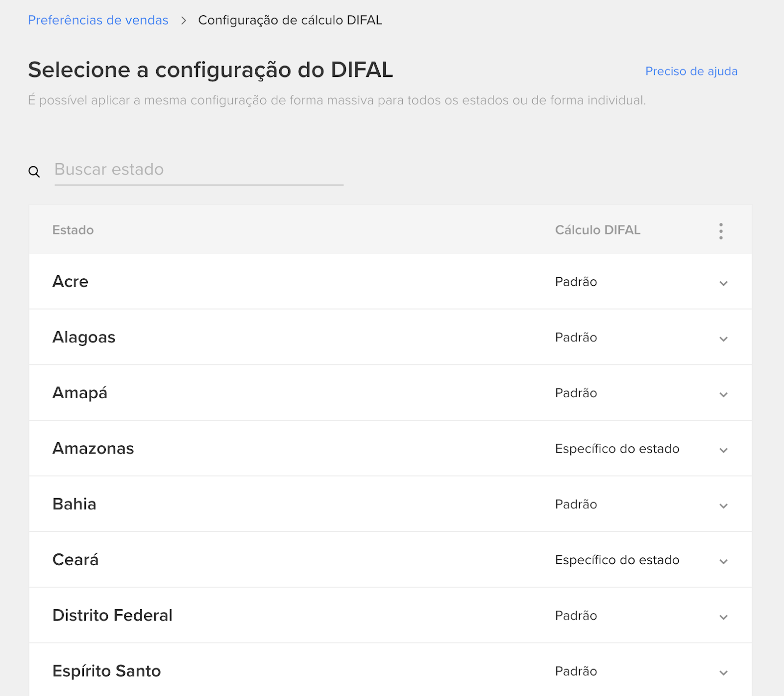Expand Distrito Federal DIFAL chevron

click(723, 617)
